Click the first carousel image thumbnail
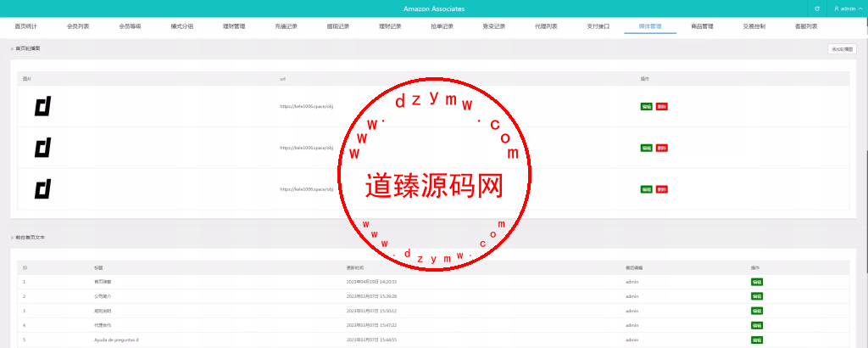Screen dimensions: 868x348 [x=42, y=106]
